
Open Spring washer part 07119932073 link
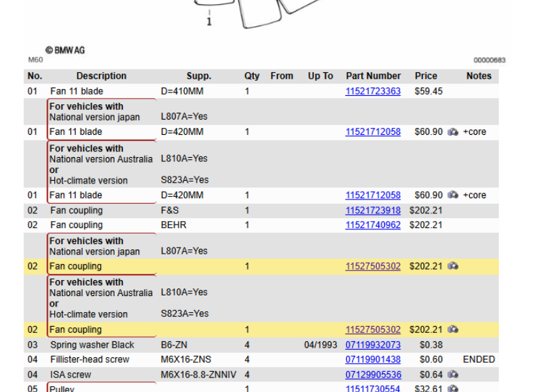[x=373, y=345]
